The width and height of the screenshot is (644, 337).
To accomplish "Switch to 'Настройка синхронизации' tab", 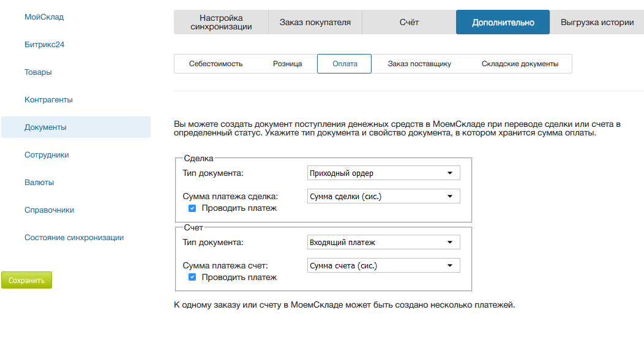I will click(221, 22).
